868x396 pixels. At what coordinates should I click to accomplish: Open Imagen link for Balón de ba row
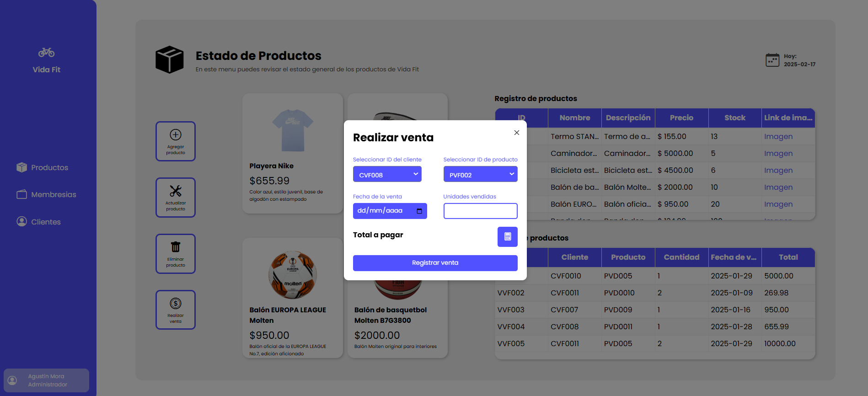point(778,187)
